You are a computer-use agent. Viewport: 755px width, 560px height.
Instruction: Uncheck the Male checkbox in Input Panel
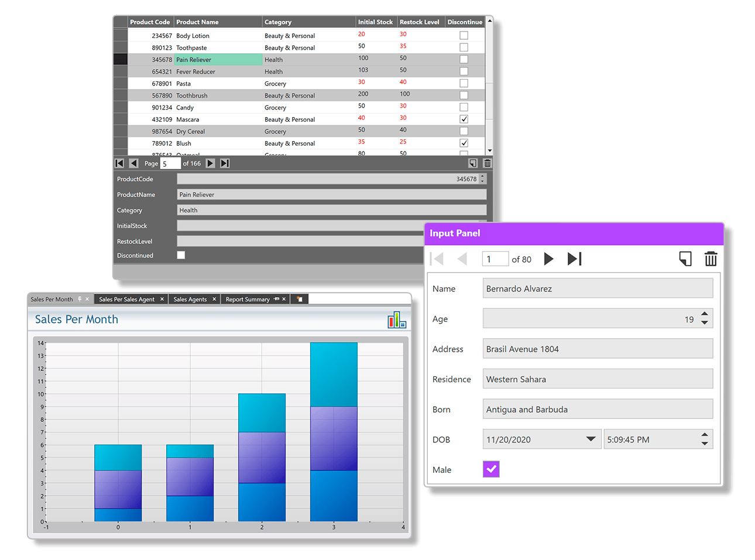point(491,469)
